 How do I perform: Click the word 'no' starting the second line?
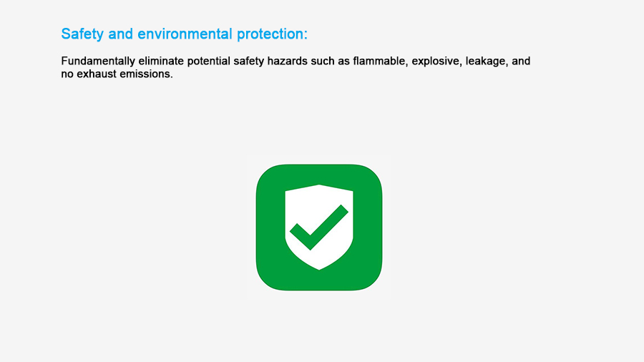67,74
